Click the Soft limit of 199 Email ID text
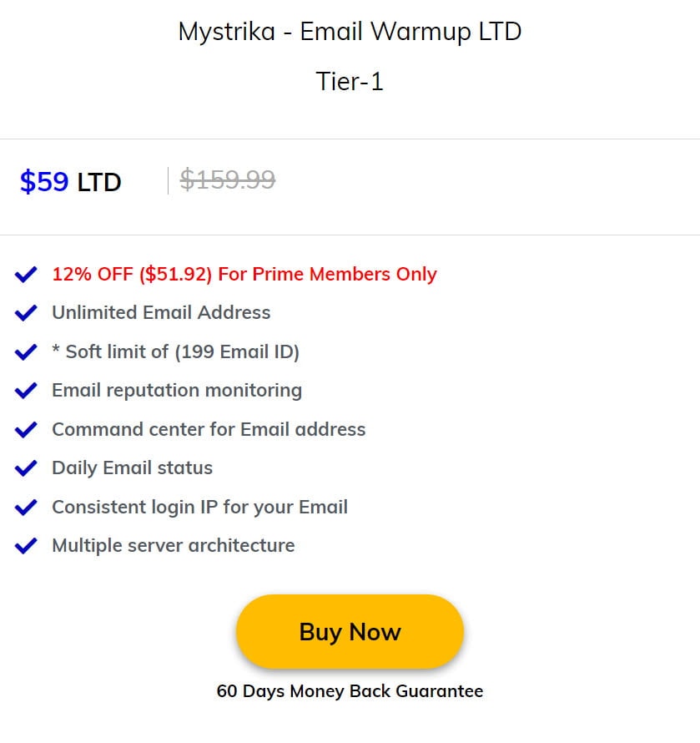The height and width of the screenshot is (743, 700). pos(176,351)
